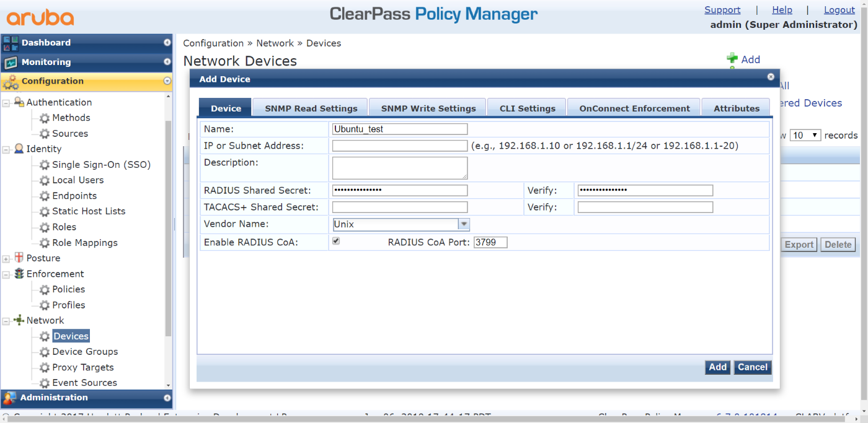Collapse the Authentication tree node

coord(6,103)
